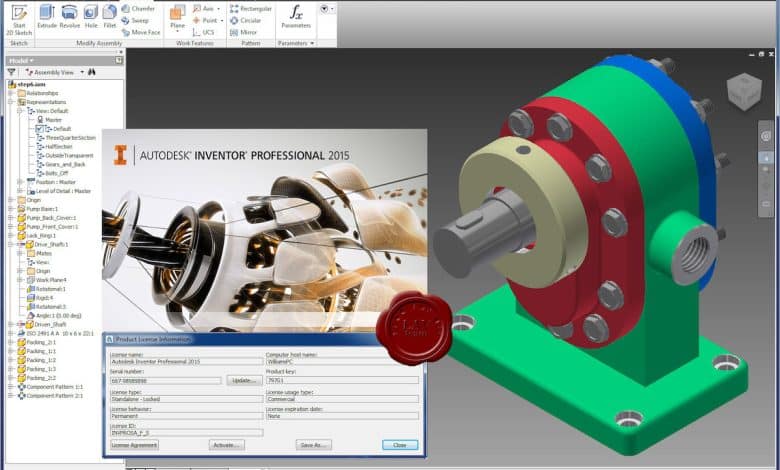Click the threaded port on pump model
Screen dimensions: 780x470
coord(695,255)
